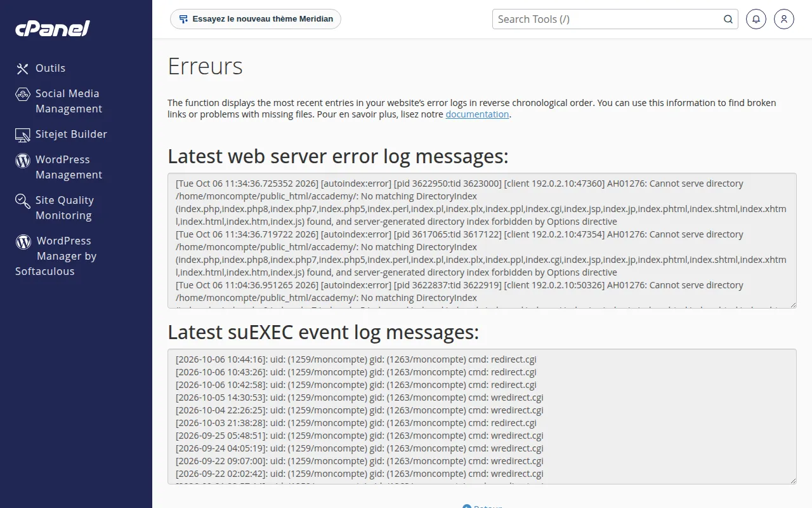Open WordPress Manager by Softaculous
This screenshot has width=812, height=508.
56,256
